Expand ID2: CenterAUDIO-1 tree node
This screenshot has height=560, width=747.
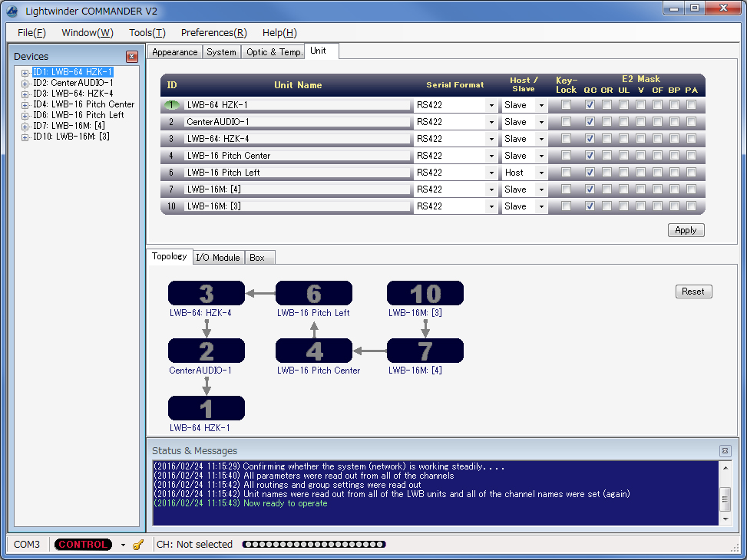[x=25, y=84]
